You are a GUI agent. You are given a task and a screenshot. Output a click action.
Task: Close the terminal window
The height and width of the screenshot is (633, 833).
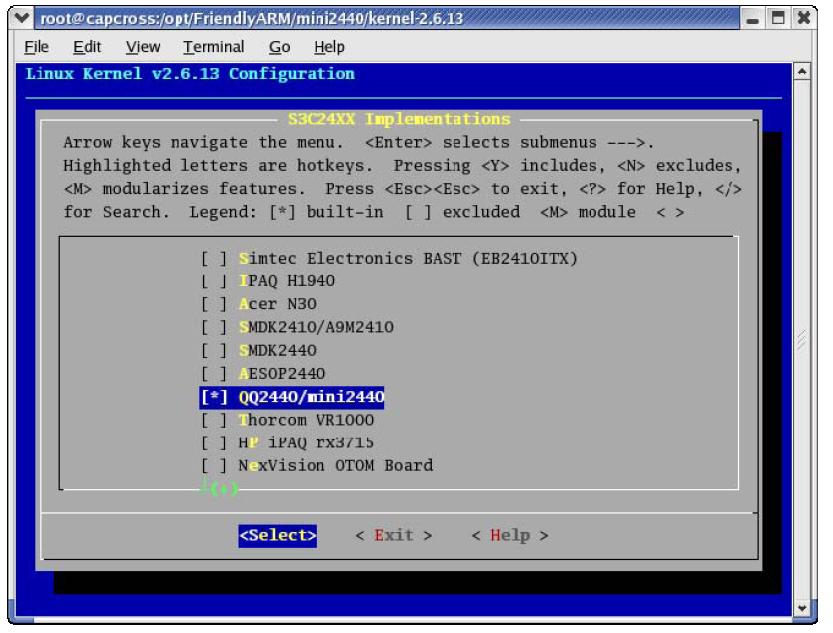click(x=804, y=19)
